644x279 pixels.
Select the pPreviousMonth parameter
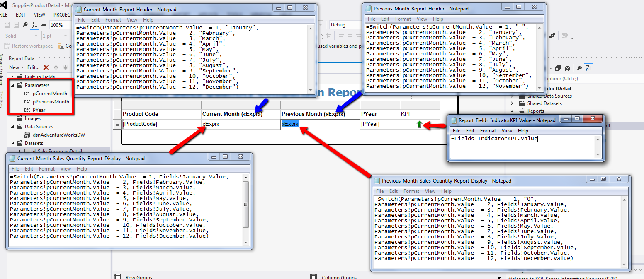(x=51, y=102)
